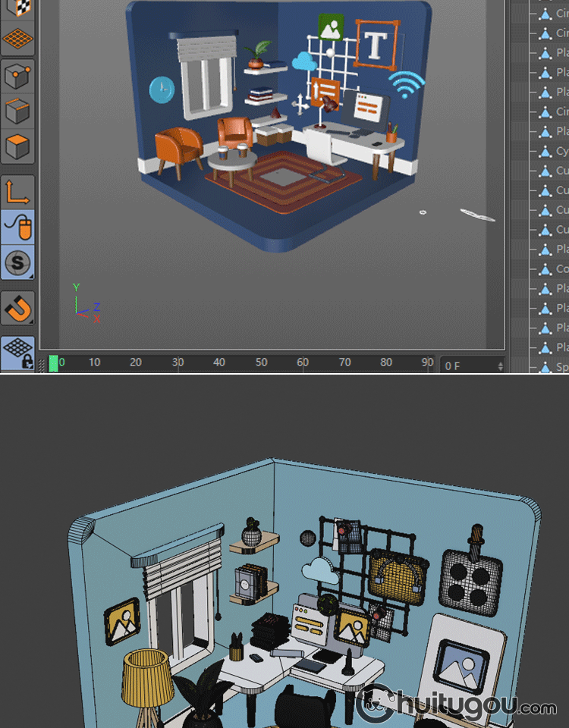Click the Texture mode checkered cube icon

(17, 8)
